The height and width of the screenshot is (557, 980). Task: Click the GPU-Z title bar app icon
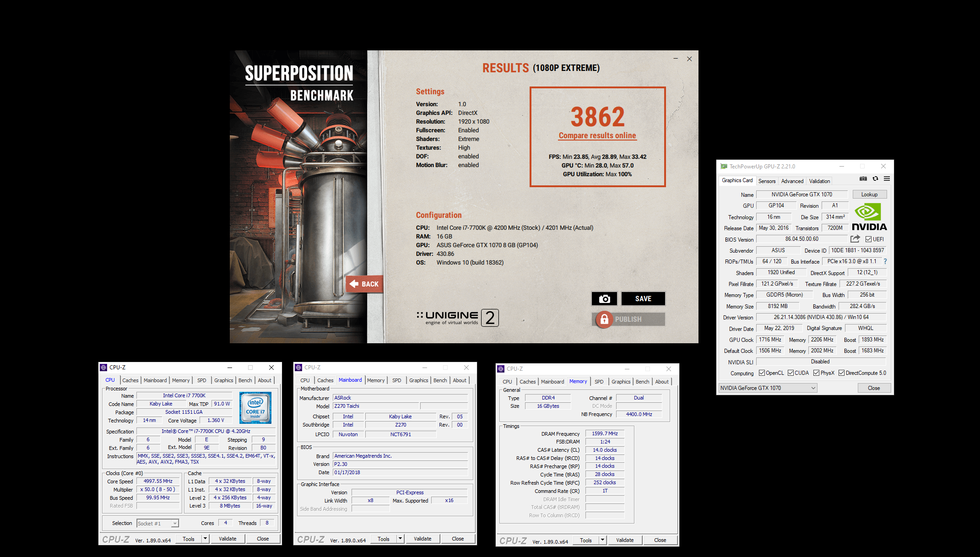724,167
